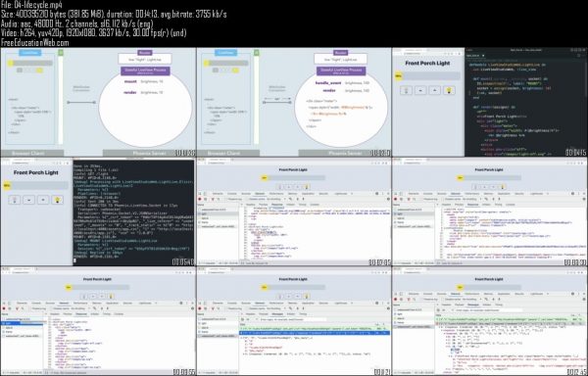Select the blue highlighted WebSocket message row
Viewport: 588px width, 376px height.
coord(315,333)
